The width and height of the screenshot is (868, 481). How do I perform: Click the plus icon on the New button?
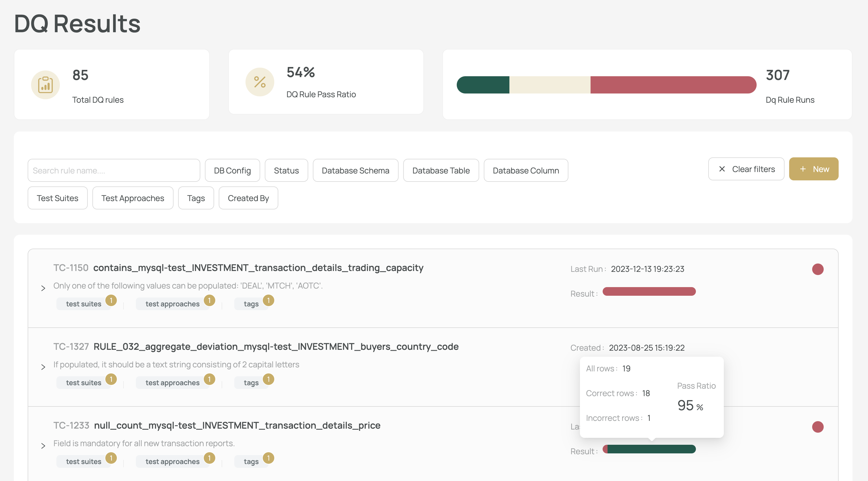(x=803, y=169)
